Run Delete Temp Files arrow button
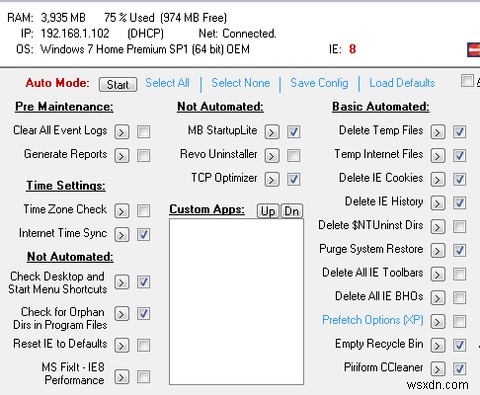 tap(438, 132)
